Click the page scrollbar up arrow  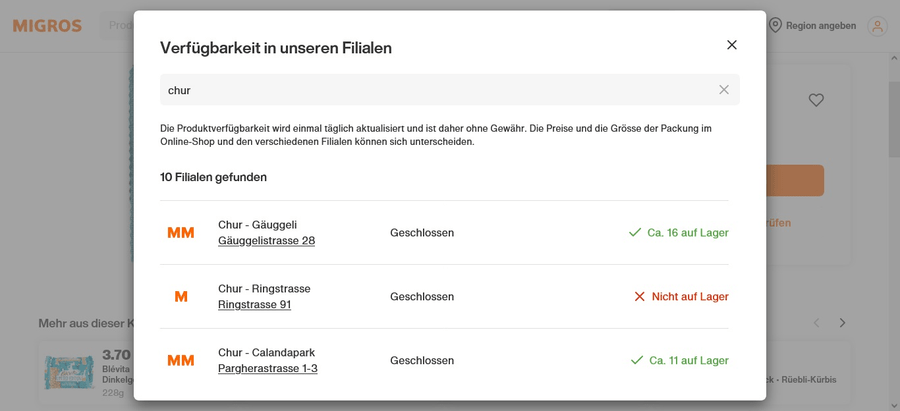(x=894, y=58)
